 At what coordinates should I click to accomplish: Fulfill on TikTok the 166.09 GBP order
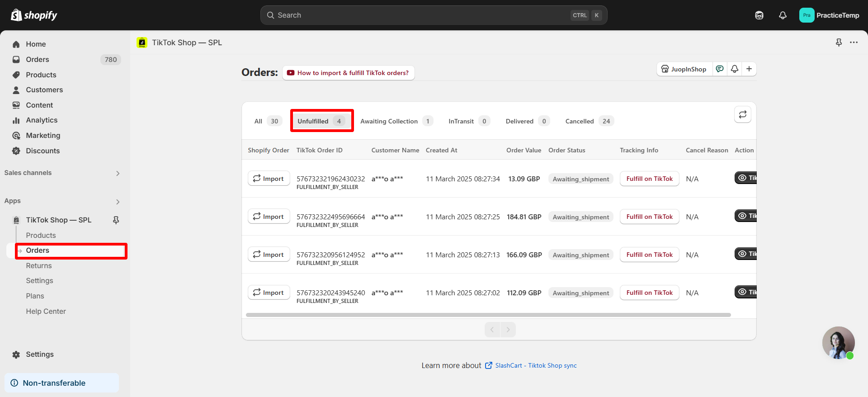tap(649, 255)
